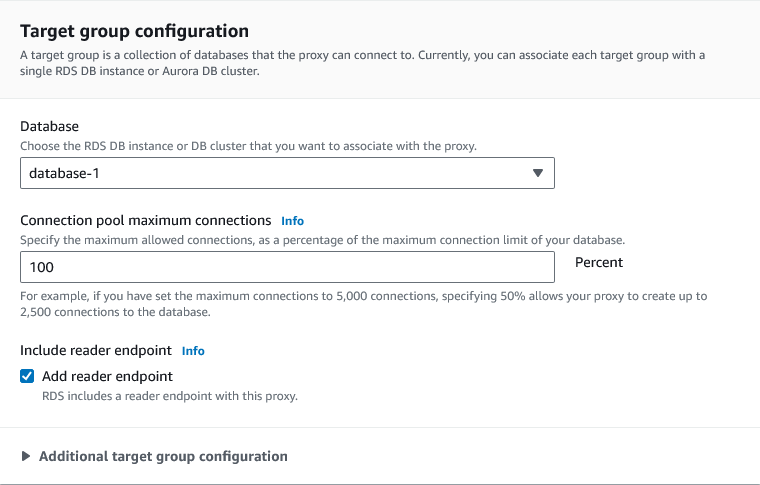Click the 'Choose the RDS DB instance' description
760x485 pixels.
point(248,146)
